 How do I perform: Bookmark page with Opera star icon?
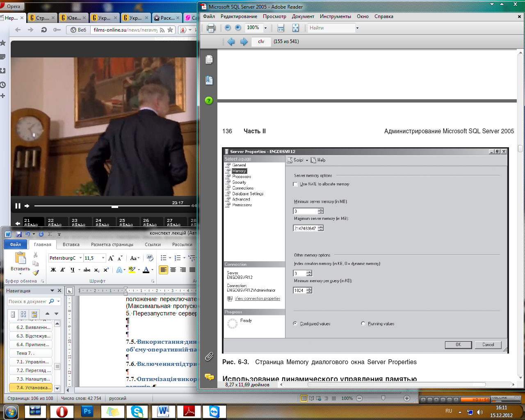[x=170, y=30]
